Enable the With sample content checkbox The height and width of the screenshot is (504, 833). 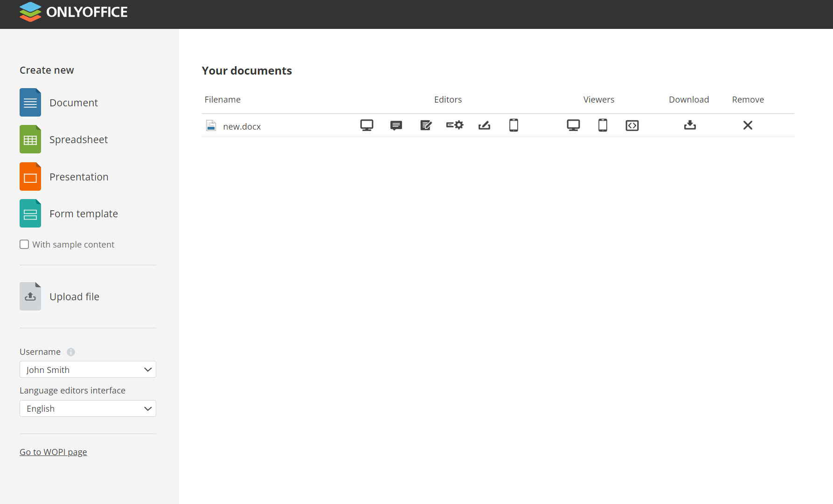[x=24, y=244]
